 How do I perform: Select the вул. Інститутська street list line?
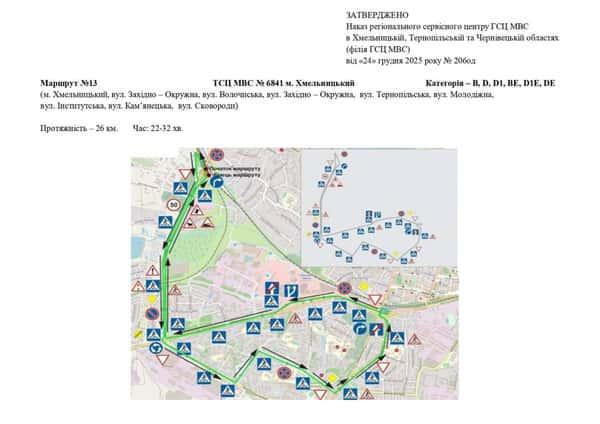tap(139, 105)
